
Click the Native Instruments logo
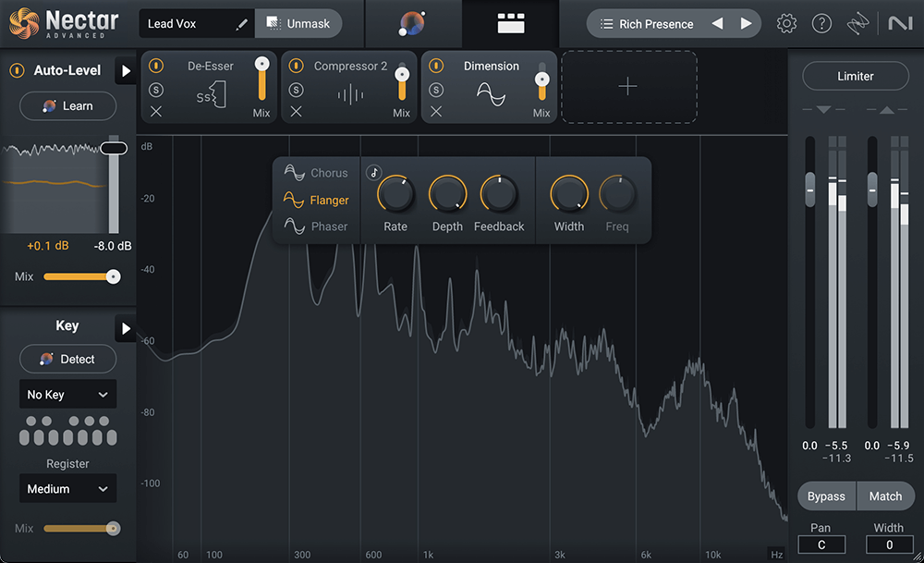tap(900, 23)
